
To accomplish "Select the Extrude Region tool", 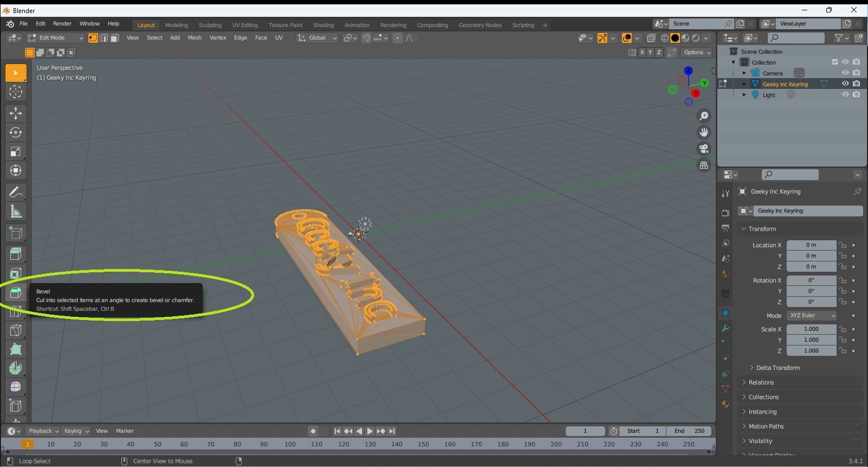I will (16, 254).
